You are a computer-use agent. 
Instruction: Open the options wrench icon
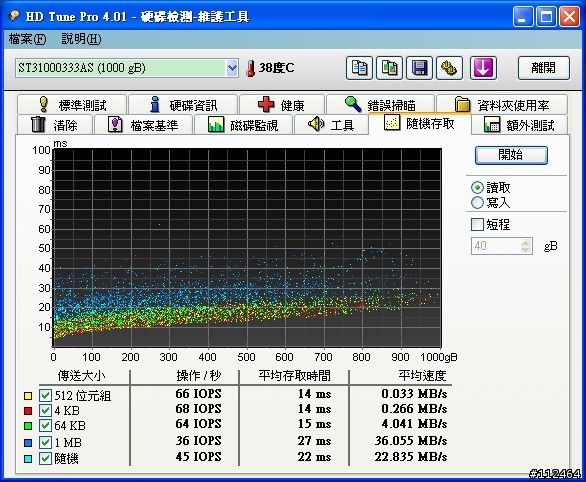450,68
